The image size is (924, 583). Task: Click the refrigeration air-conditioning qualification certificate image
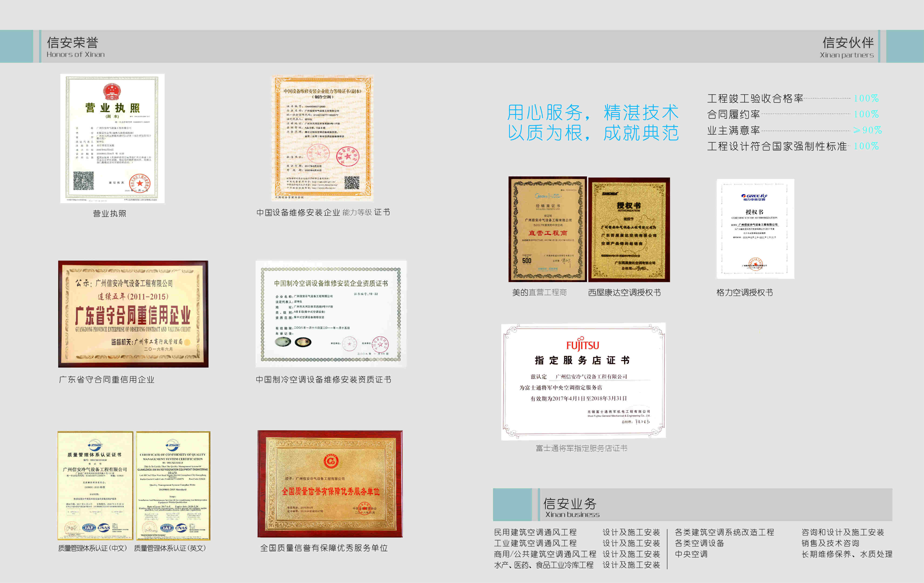coord(331,313)
